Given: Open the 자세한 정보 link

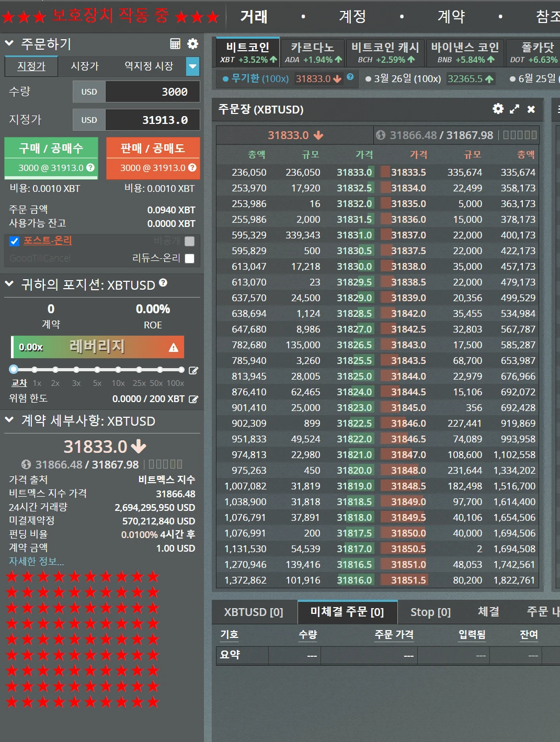Looking at the screenshot, I should [x=35, y=561].
